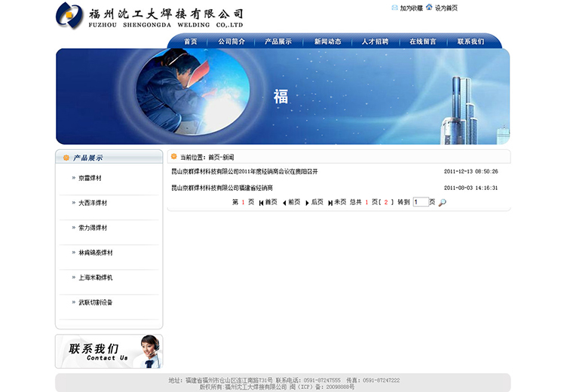Open 在线留言 navigation item
564x392 pixels.
coord(422,41)
